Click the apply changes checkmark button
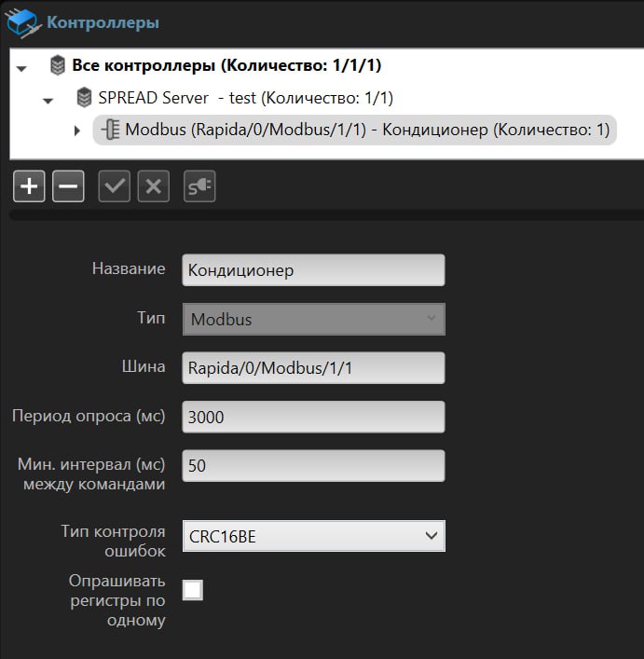This screenshot has width=644, height=659. (x=115, y=186)
